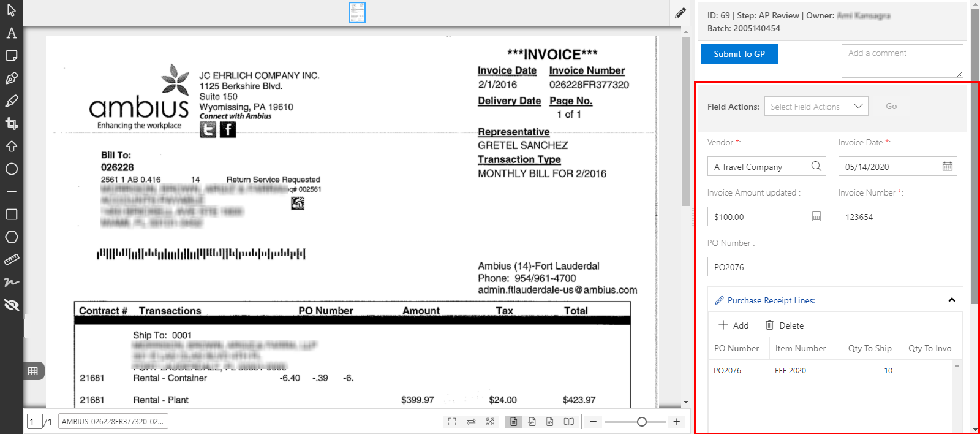Viewport: 980px width, 434px height.
Task: Open the Invoice Date calendar picker
Action: 947,166
